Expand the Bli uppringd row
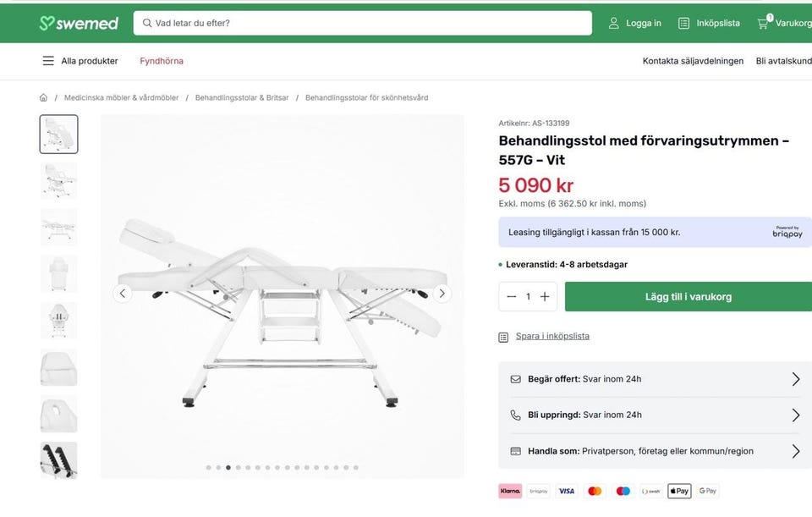Screen dimensions: 812x517 coord(795,415)
